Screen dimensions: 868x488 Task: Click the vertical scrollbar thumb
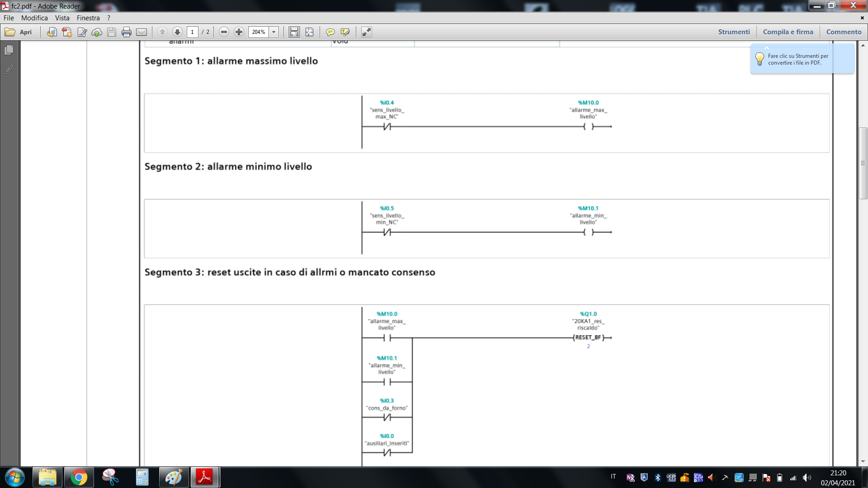pos(863,163)
